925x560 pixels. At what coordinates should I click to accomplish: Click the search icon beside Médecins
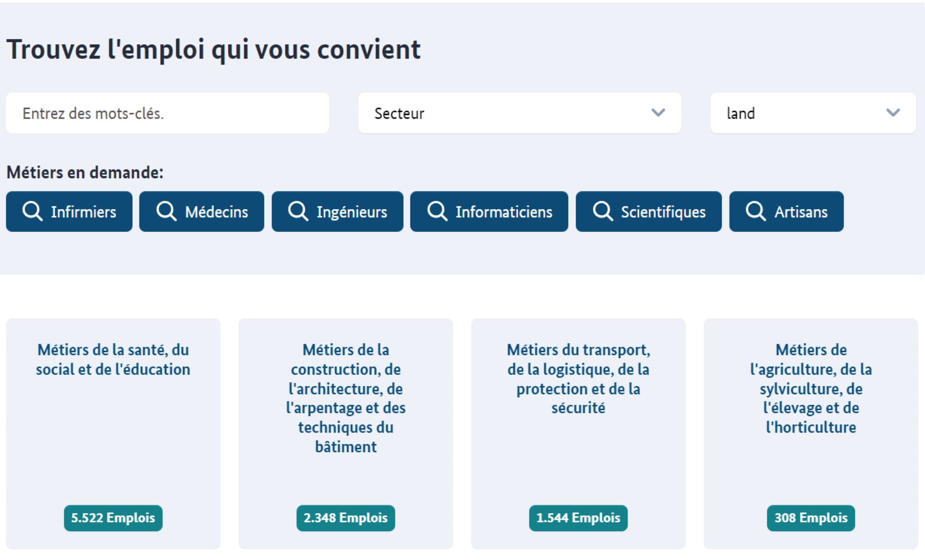click(167, 211)
